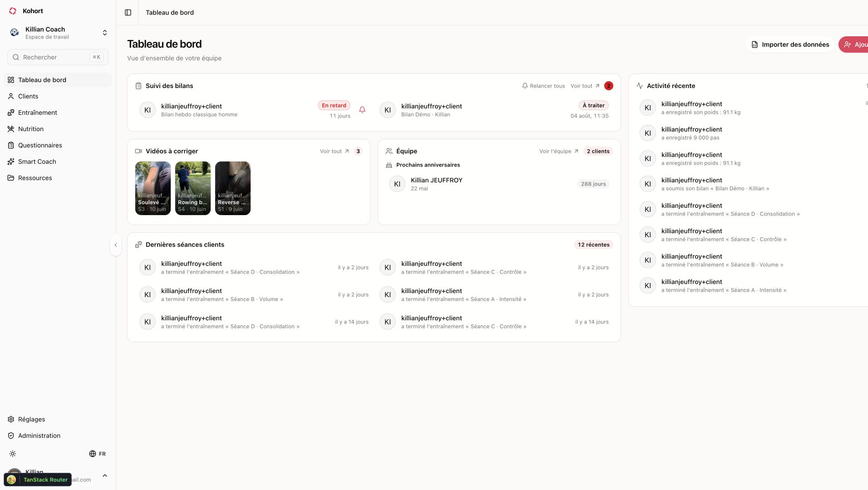
Task: Click Voir tout in Suivi des bilans
Action: pos(585,86)
